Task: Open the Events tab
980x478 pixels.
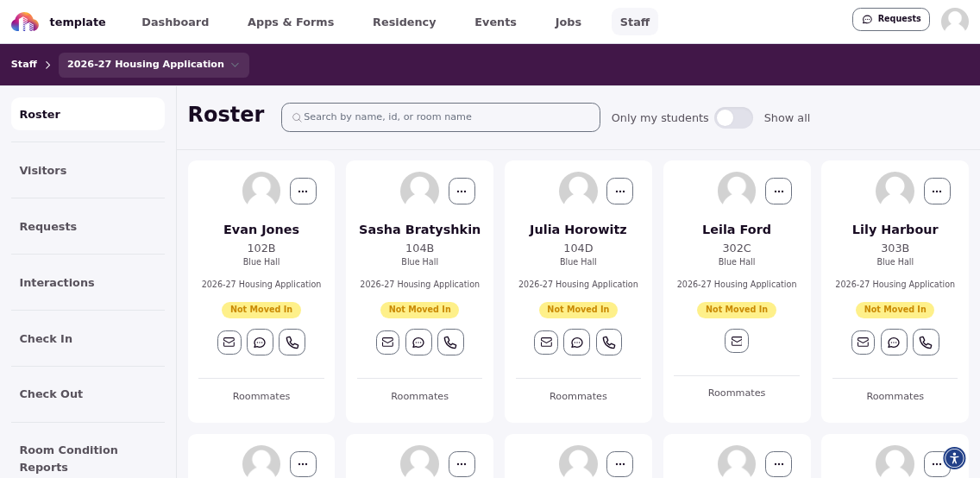Action: [x=496, y=22]
